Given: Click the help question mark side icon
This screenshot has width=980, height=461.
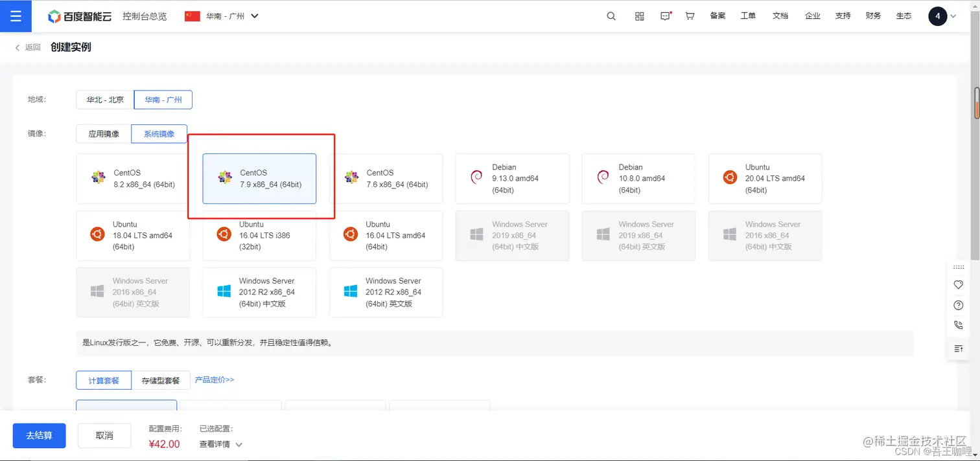Looking at the screenshot, I should click(959, 305).
